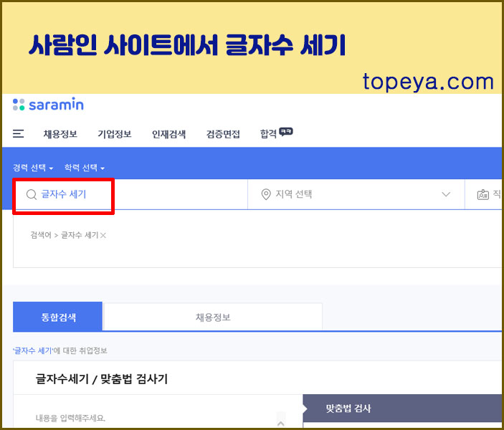Image resolution: width=504 pixels, height=430 pixels.
Task: Open the 지역 선택 dropdown
Action: [356, 194]
